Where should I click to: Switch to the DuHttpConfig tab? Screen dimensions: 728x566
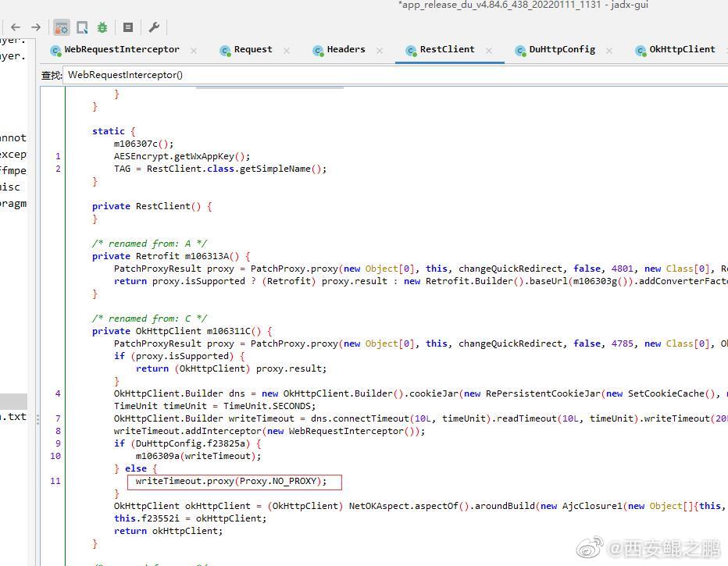click(x=562, y=49)
